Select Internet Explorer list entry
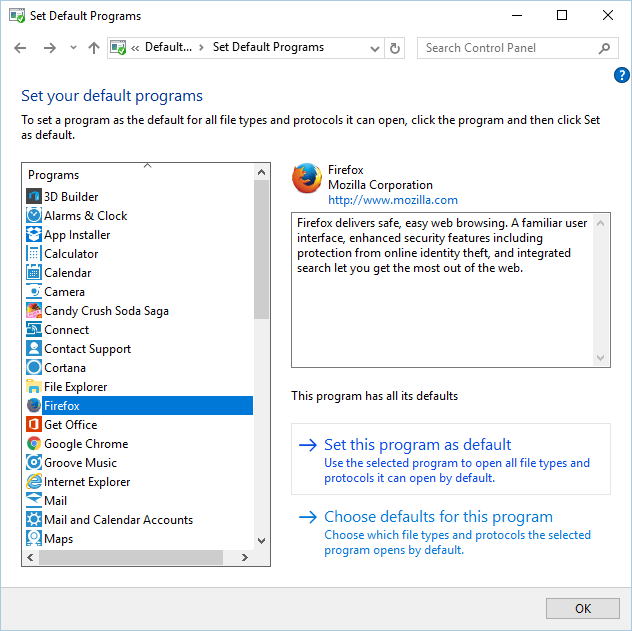Screen dimensions: 632x631 coord(87,482)
